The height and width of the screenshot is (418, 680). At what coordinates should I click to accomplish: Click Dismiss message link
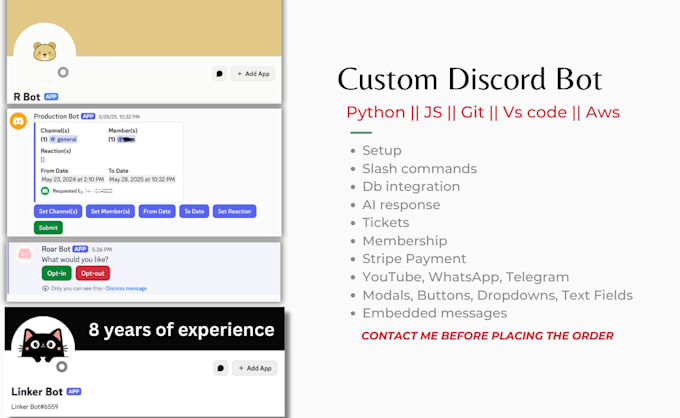click(126, 288)
